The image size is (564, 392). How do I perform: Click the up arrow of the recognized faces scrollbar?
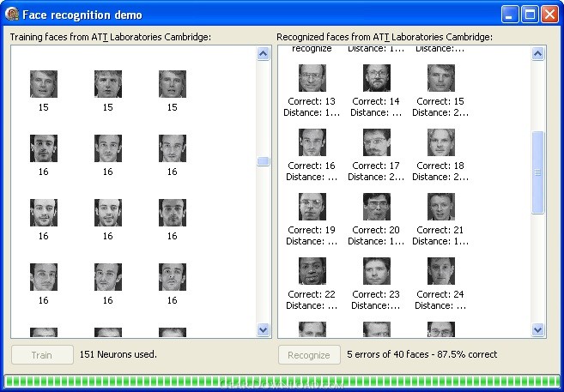537,54
